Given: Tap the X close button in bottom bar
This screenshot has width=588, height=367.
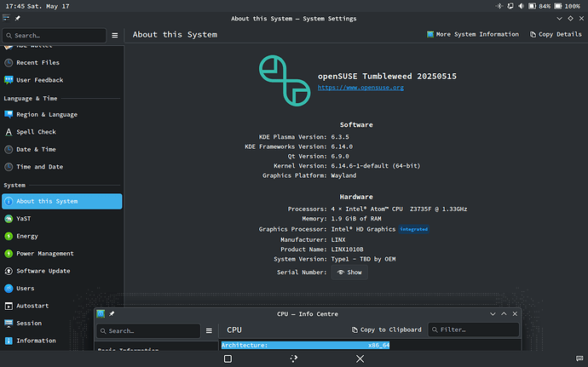Looking at the screenshot, I should [360, 358].
